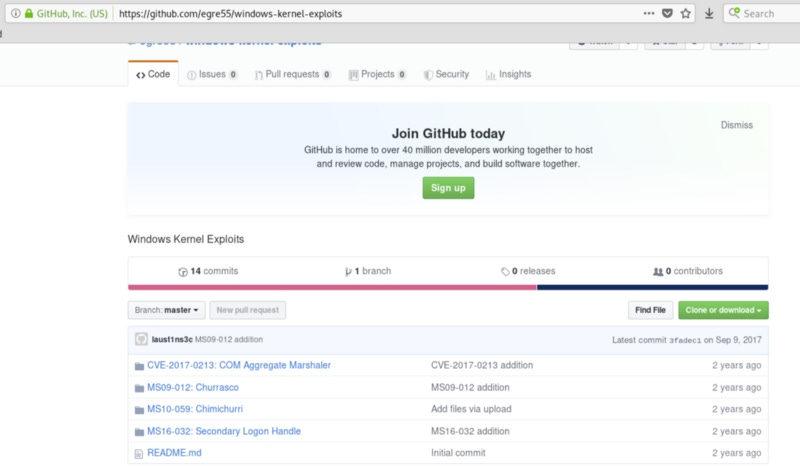
Task: Click folder icon beside MS10-059: Chimichurri
Action: click(x=139, y=410)
